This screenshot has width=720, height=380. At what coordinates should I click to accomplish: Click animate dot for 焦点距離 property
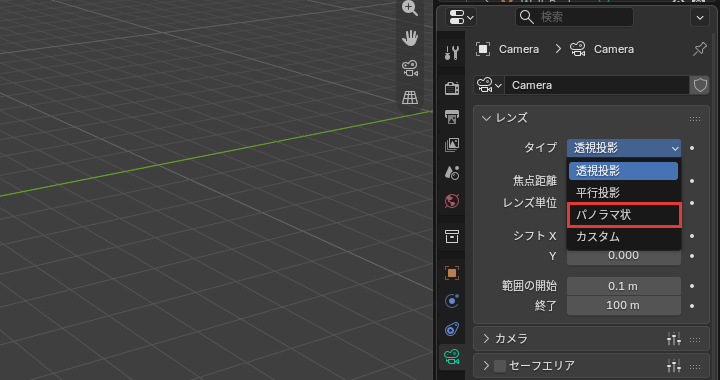coord(692,181)
